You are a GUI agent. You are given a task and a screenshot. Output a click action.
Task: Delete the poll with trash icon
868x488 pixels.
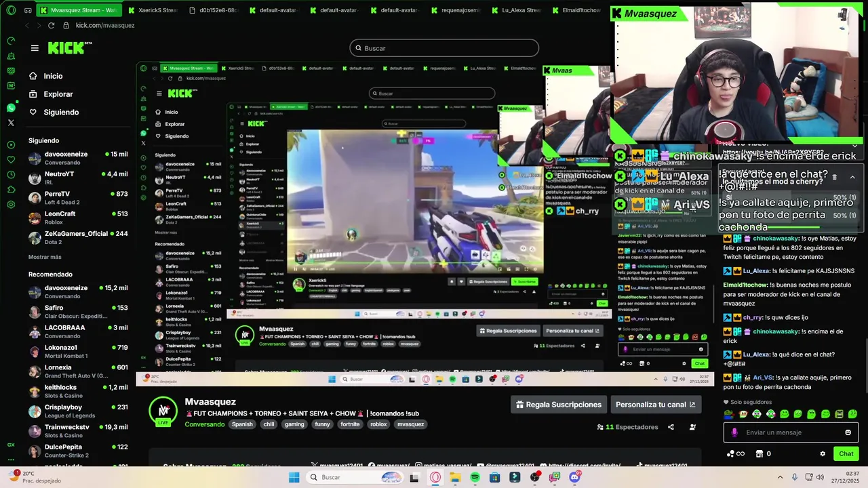(x=834, y=177)
